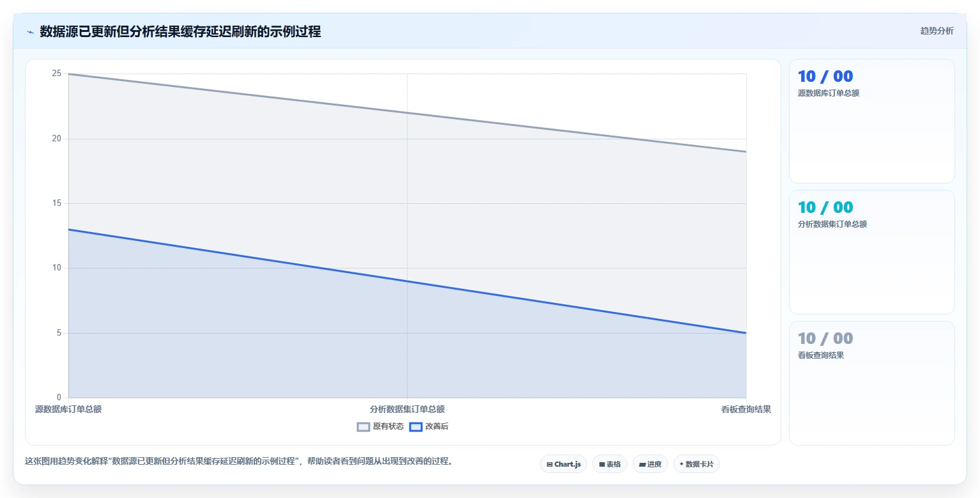Click the 看板查询结果 x-axis label
Screen dimensions: 980x498
[x=746, y=409]
